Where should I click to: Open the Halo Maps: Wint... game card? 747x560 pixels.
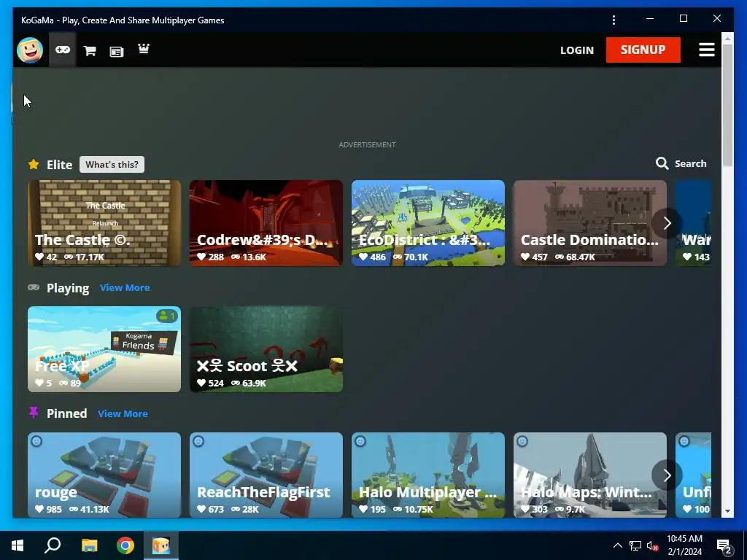pyautogui.click(x=590, y=475)
